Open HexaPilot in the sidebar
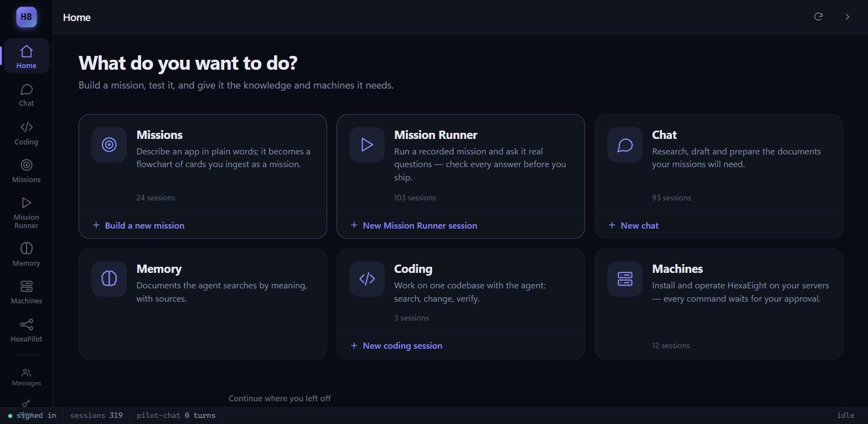This screenshot has height=424, width=868. click(x=26, y=330)
